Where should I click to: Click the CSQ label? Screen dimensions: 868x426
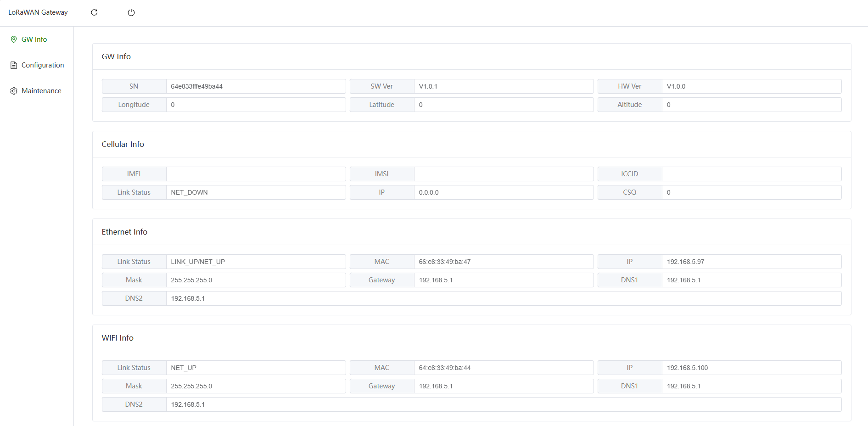[x=630, y=192]
